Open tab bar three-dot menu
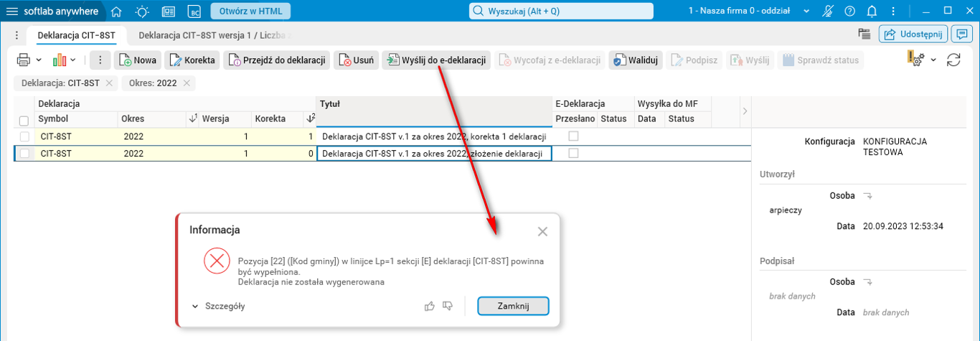Screen dimensions: 980x341 click(16, 35)
